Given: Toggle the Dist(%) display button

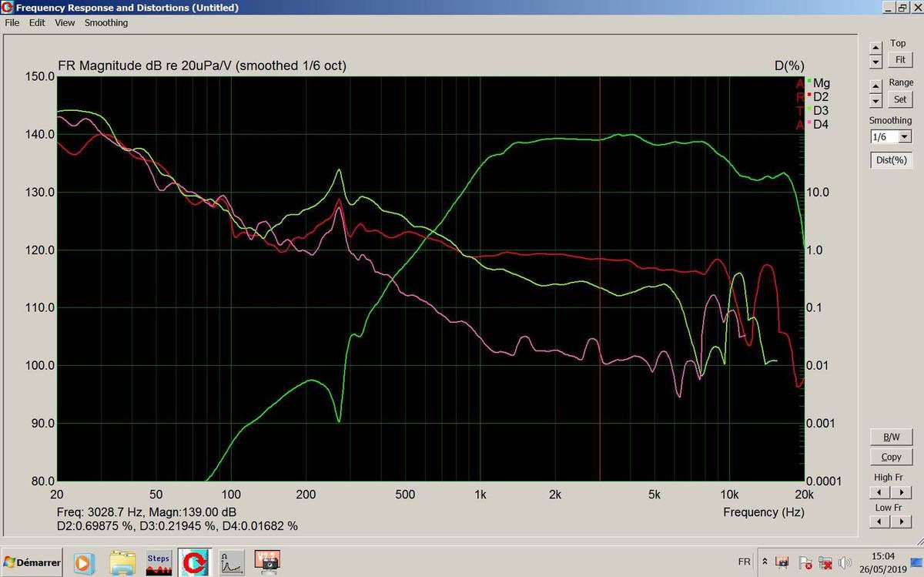Looking at the screenshot, I should (x=891, y=160).
